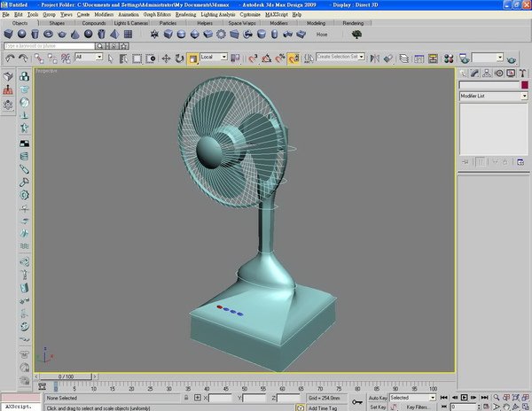Image resolution: width=532 pixels, height=411 pixels.
Task: Toggle Absolute/Offset transform type-in mode
Action: [x=198, y=398]
